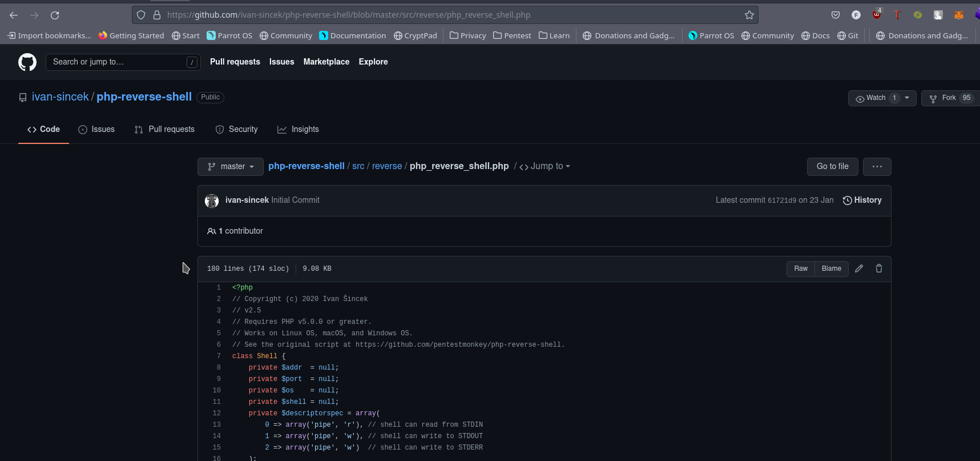Click the padlock site info icon
The height and width of the screenshot is (461, 980).
coord(157,15)
